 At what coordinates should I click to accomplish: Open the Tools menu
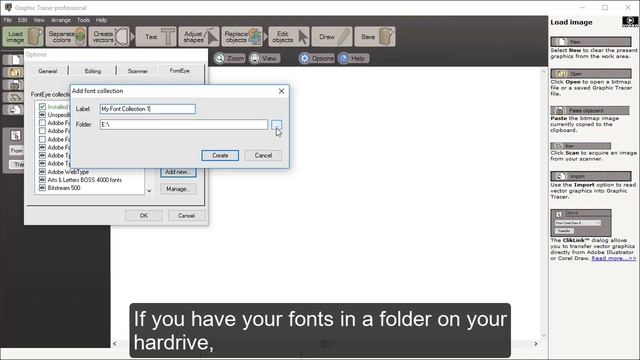coord(83,20)
